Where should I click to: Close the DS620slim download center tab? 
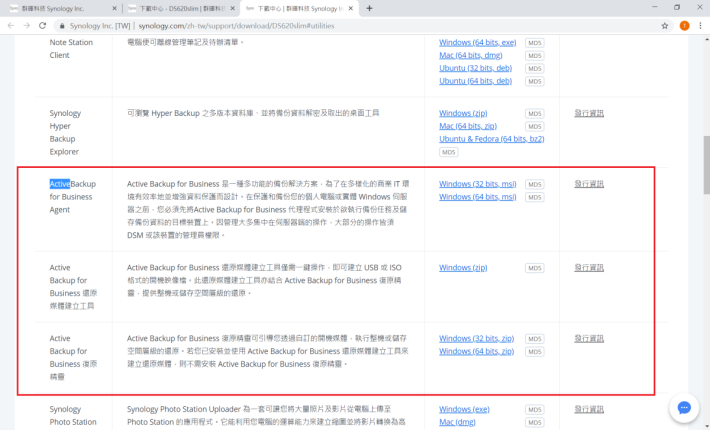tap(233, 8)
